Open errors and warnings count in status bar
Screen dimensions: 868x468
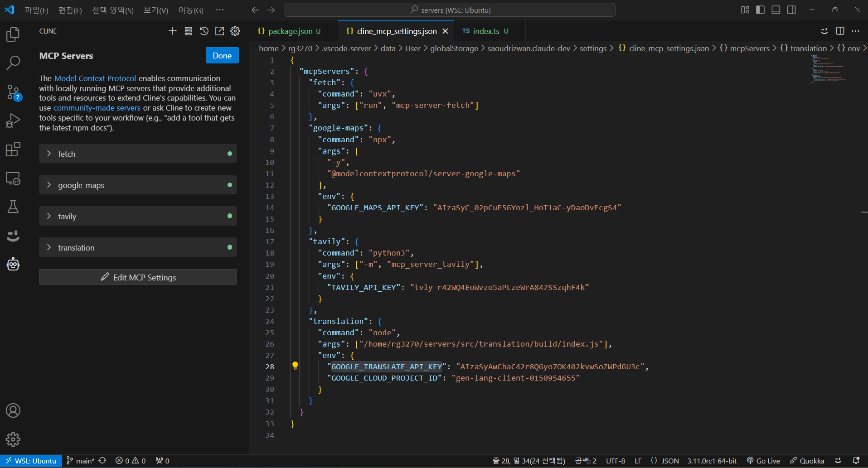coord(131,461)
